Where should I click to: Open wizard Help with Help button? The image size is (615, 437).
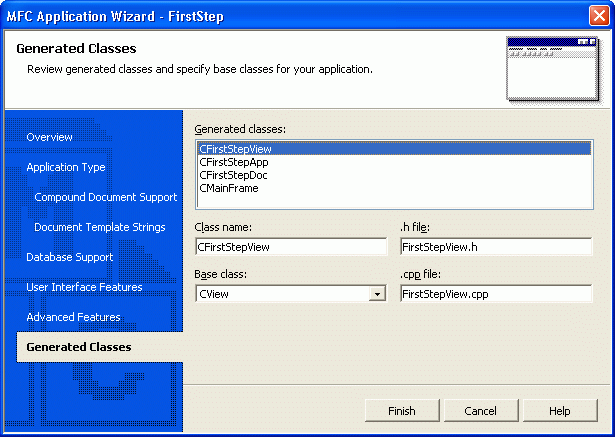(x=559, y=411)
